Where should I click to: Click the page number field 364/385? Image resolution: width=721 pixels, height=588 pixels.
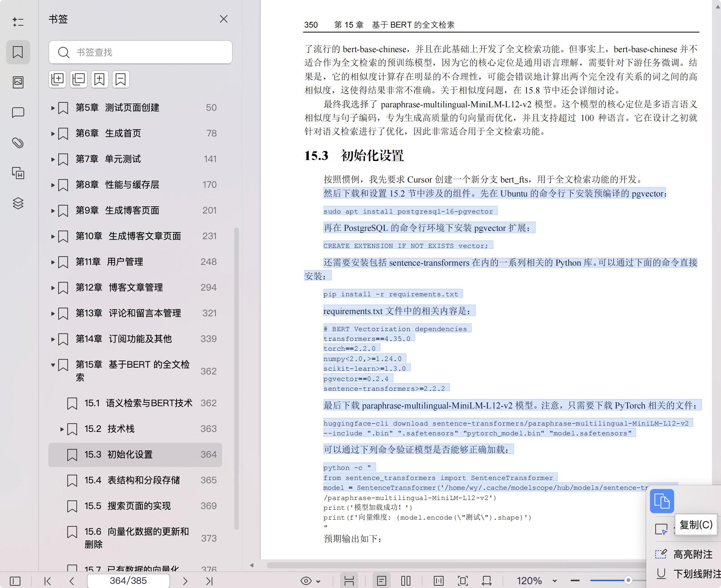[x=128, y=581]
